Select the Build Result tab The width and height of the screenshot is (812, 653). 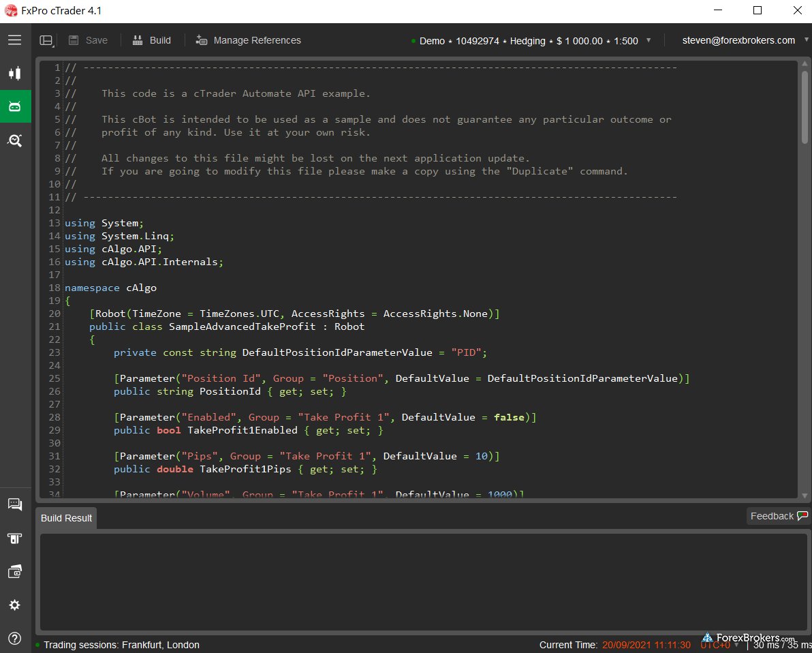pos(66,518)
